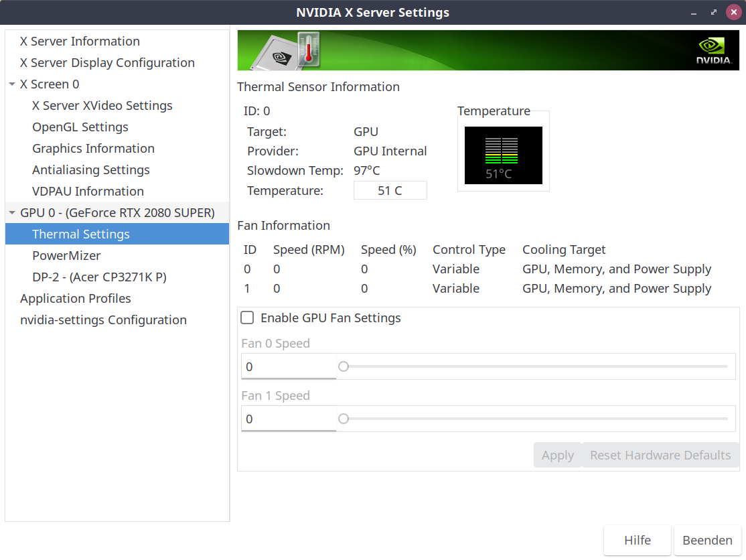Open Antialiasing Settings
Screen dimensions: 746x560
click(91, 170)
